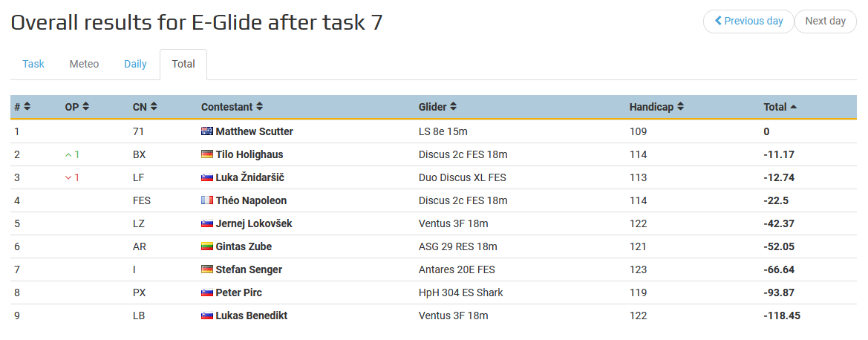Open the Meteo tab
This screenshot has height=340, width=868.
pyautogui.click(x=84, y=65)
